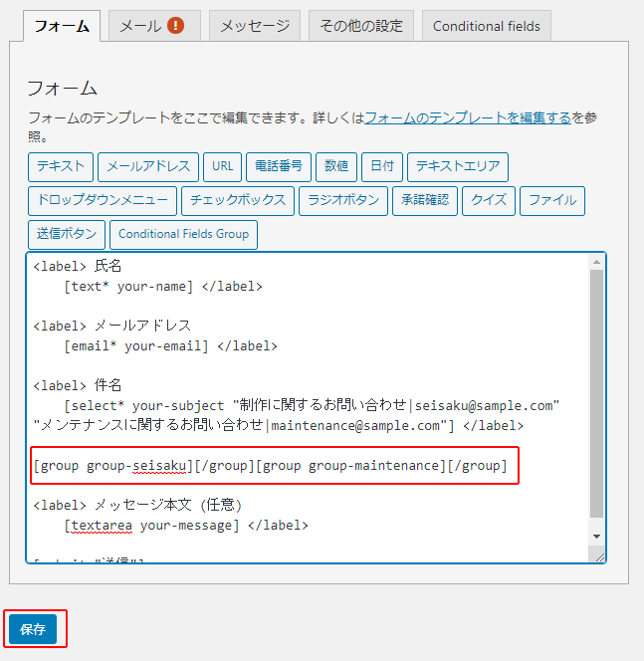Insert a ドロップダウンメニュー tag
Image resolution: width=644 pixels, height=661 pixels.
click(103, 201)
